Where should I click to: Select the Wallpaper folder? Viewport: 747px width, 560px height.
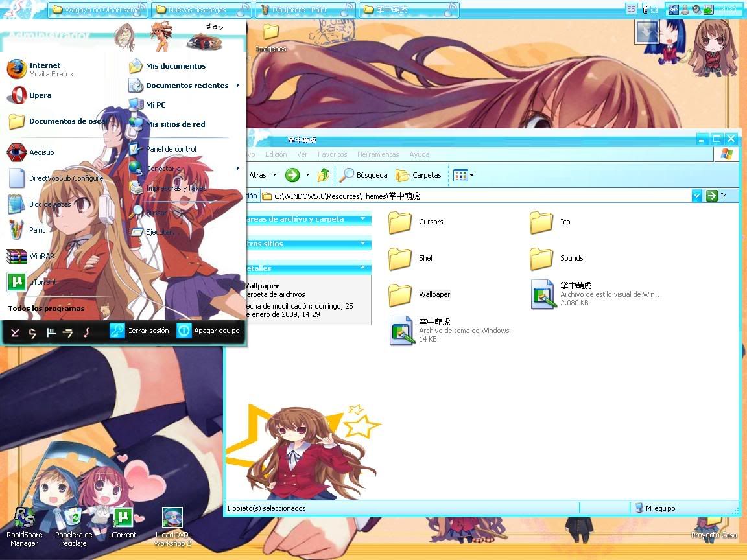420,294
